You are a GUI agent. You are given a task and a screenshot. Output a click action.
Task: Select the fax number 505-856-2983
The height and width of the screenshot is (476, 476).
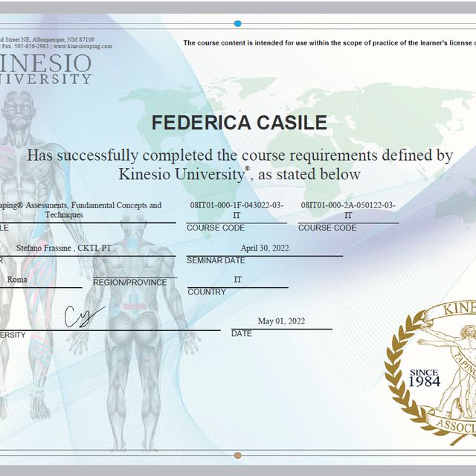click(31, 46)
